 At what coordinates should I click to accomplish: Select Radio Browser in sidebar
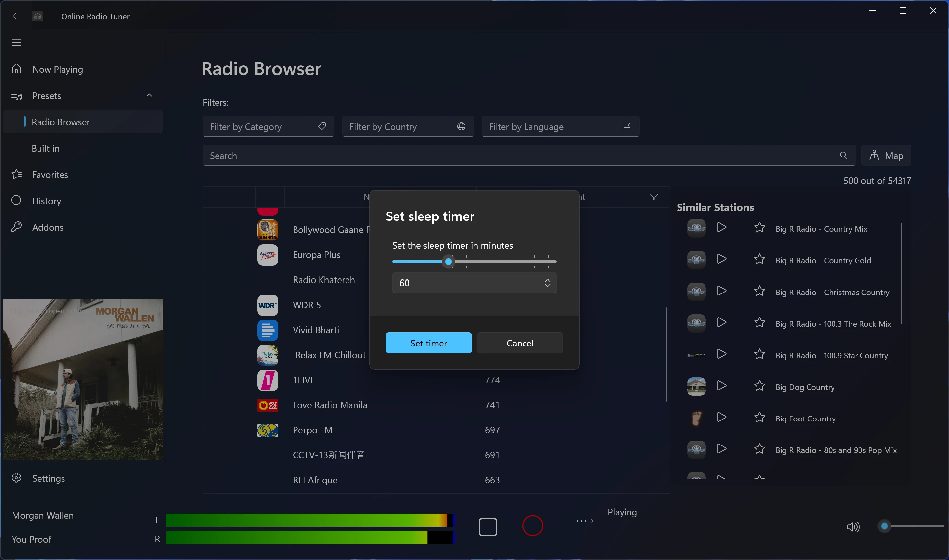[x=83, y=122]
